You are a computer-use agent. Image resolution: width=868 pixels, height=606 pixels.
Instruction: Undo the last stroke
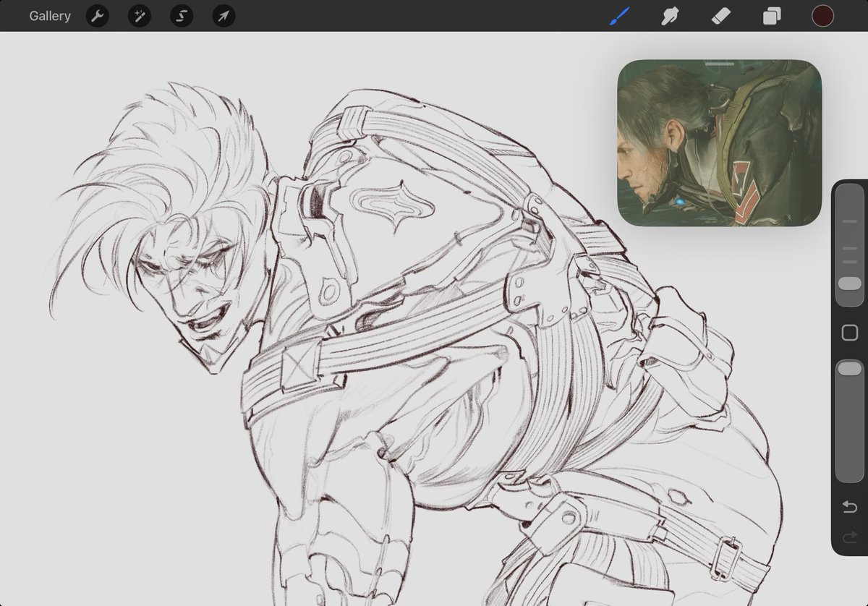849,507
